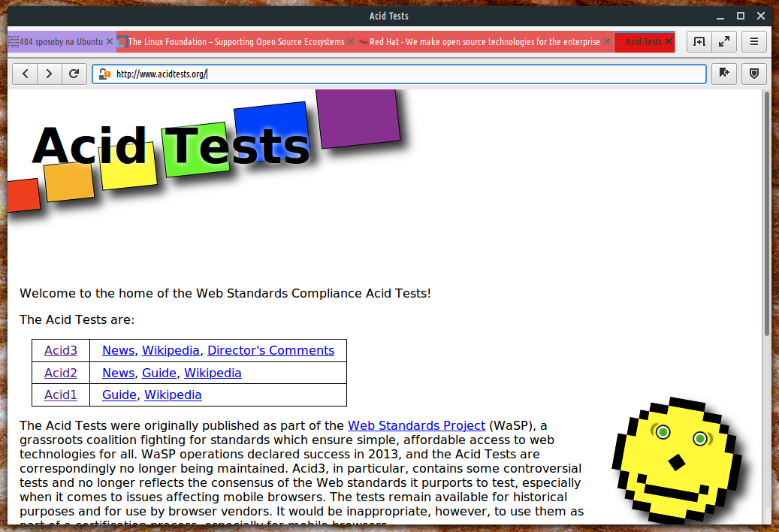Click the site security padlock icon
Screen dimensions: 779x532
104,74
